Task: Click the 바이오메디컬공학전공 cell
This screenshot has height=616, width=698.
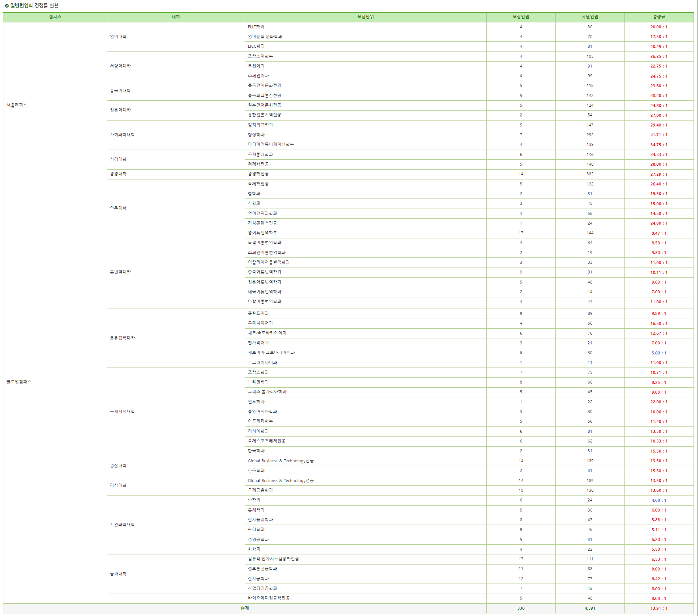Action: coord(365,598)
